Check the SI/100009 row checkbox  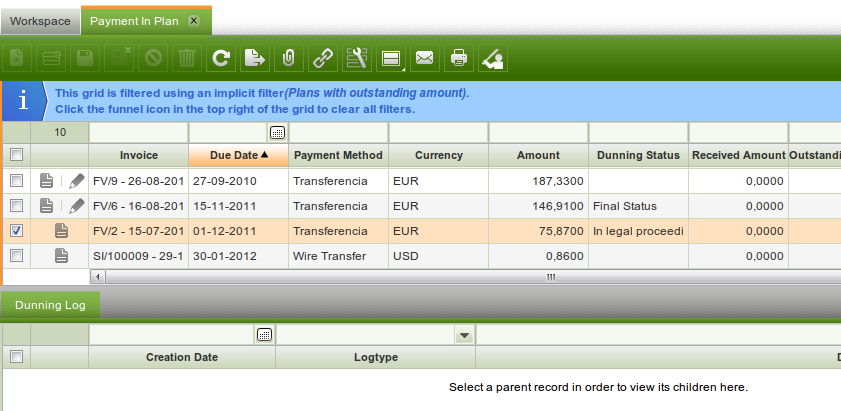[x=17, y=255]
